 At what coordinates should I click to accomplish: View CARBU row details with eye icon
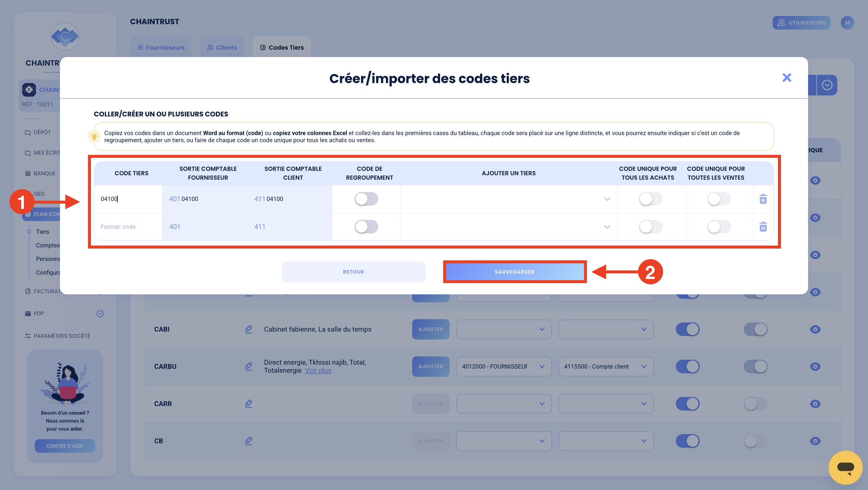(815, 366)
